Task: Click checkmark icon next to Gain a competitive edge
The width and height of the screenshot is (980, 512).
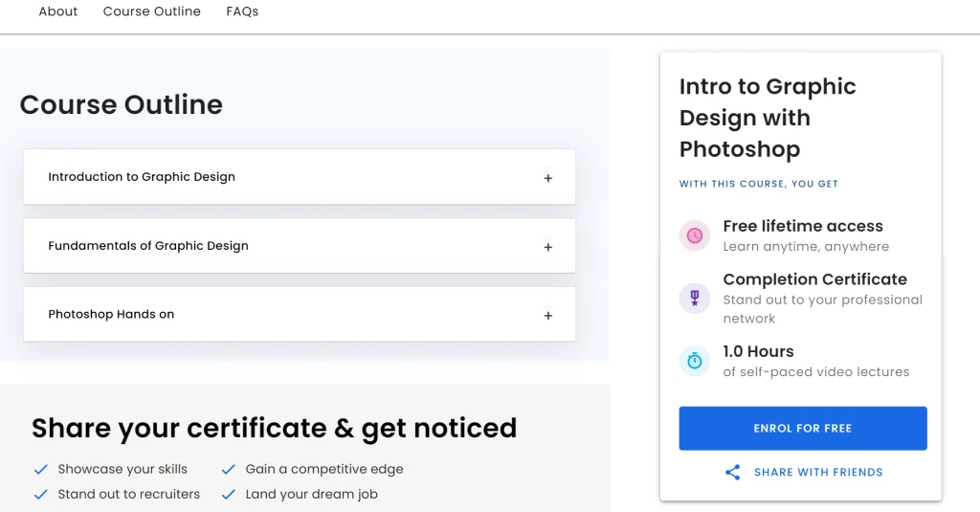Action: 229,469
